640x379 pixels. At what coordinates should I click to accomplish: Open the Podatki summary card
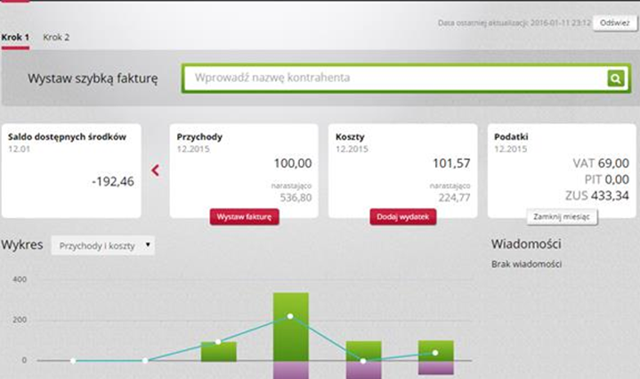562,171
